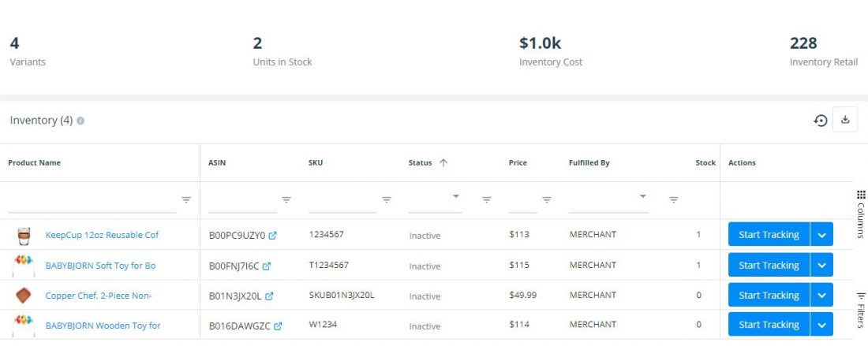Click the filter icon under the SKU column
The width and height of the screenshot is (868, 346).
coord(387,200)
